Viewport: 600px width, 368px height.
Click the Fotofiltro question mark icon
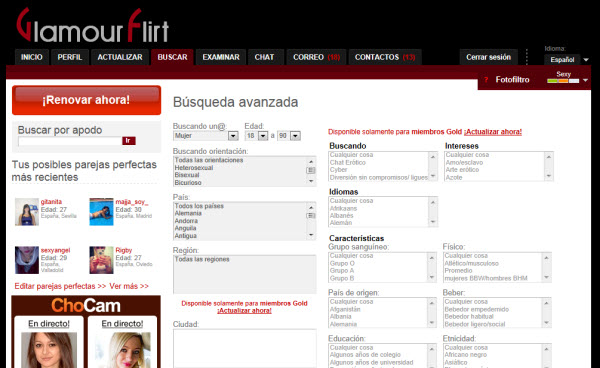click(486, 80)
